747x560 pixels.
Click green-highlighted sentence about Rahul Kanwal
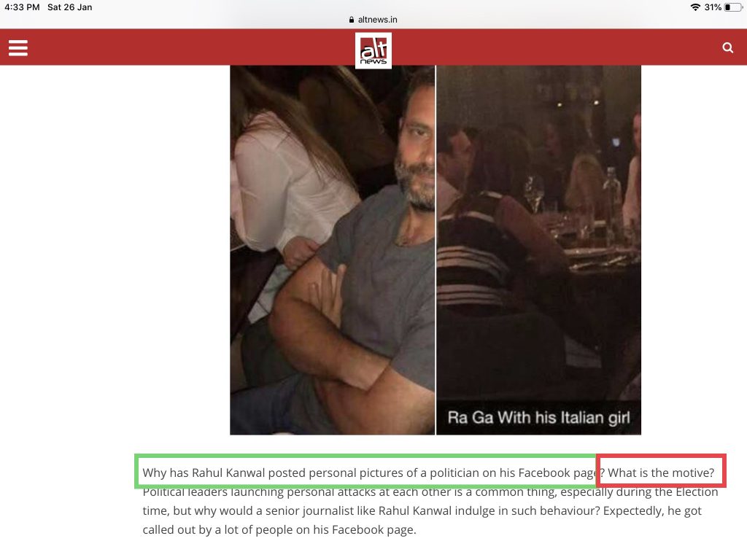tap(369, 472)
